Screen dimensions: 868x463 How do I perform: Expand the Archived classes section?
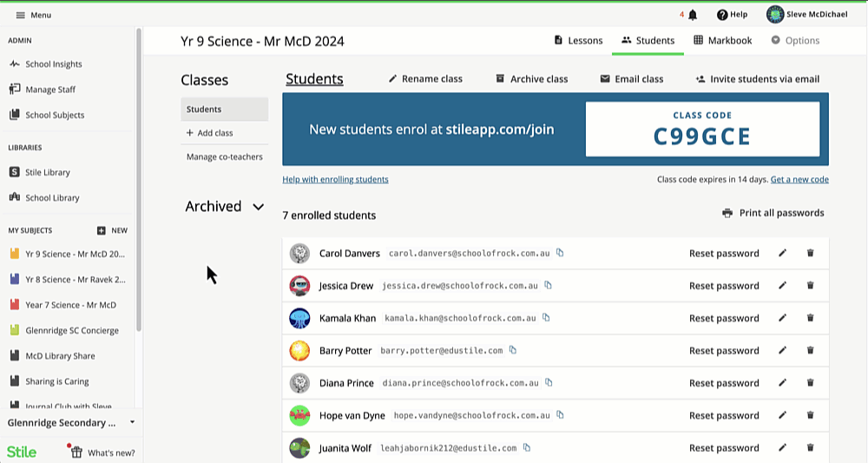pos(224,207)
